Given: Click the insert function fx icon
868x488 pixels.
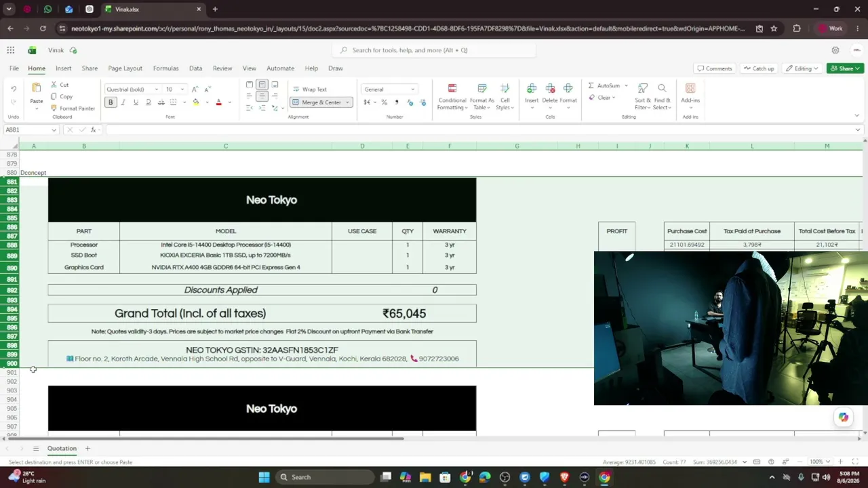Looking at the screenshot, I should click(x=94, y=129).
